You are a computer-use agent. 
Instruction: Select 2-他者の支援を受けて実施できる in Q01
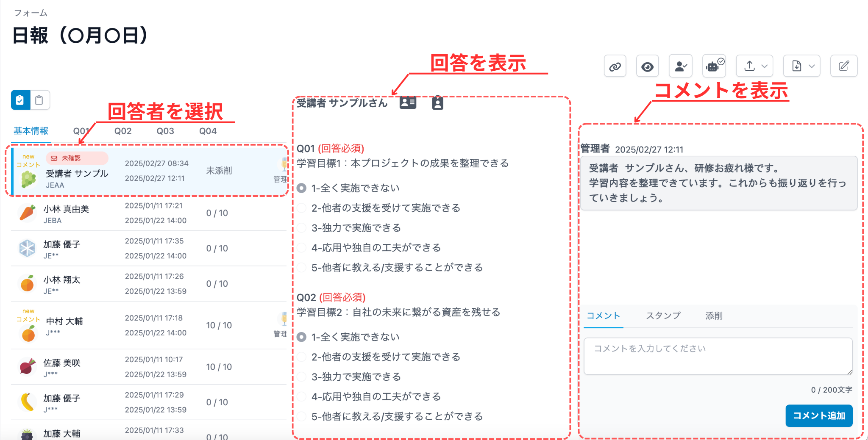[x=301, y=208]
